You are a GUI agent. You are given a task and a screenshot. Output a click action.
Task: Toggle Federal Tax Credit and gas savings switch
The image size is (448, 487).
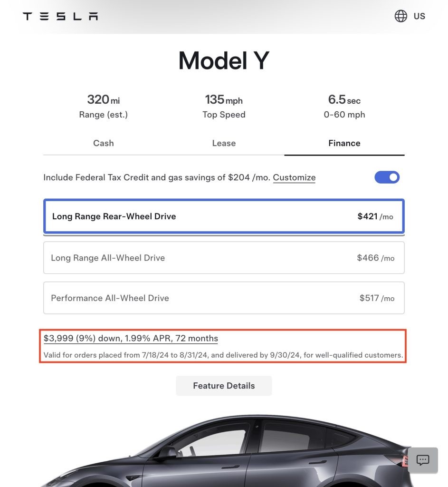point(387,177)
